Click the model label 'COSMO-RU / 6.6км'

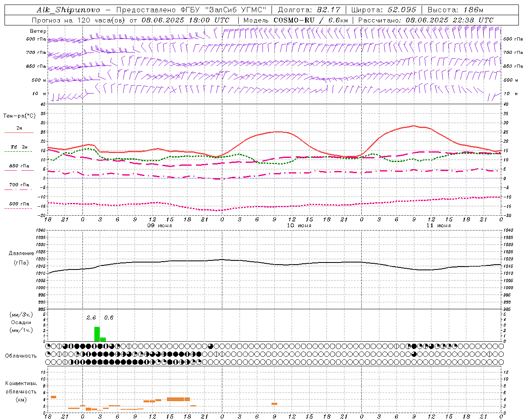311,20
